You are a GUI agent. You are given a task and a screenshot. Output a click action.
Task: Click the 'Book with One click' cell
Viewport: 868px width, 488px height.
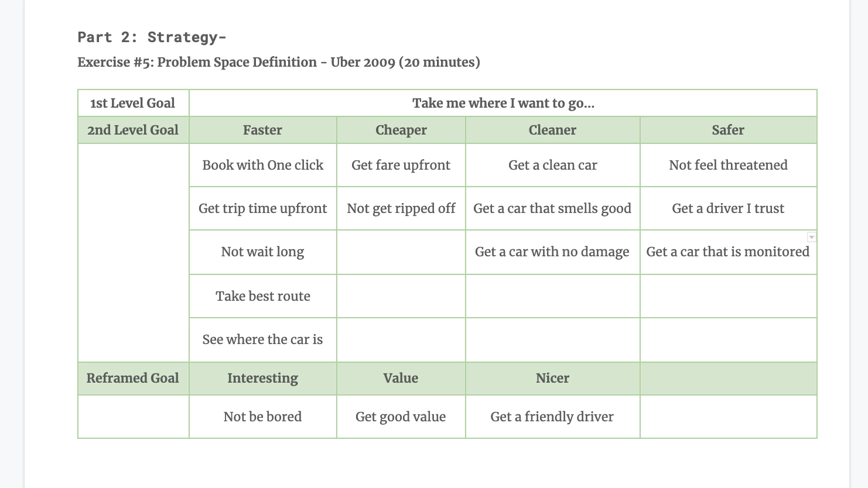point(263,165)
